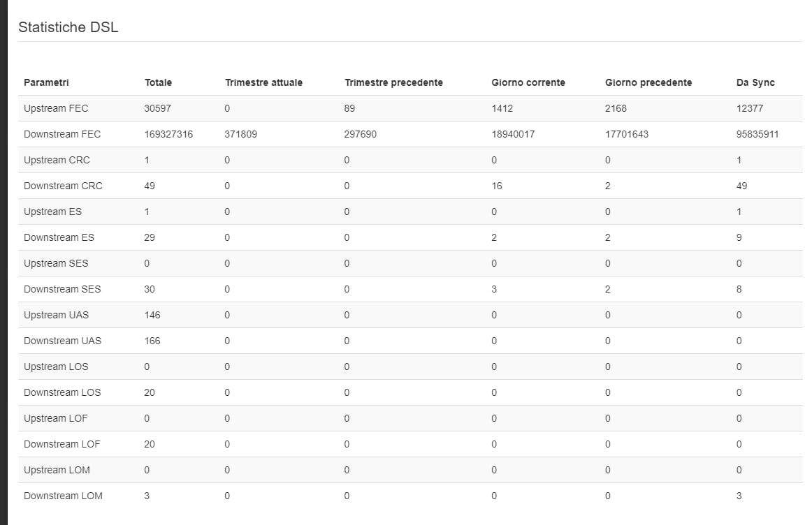Viewport: 812px width, 525px height.
Task: Click Downstream LOS total value 20
Action: [149, 392]
